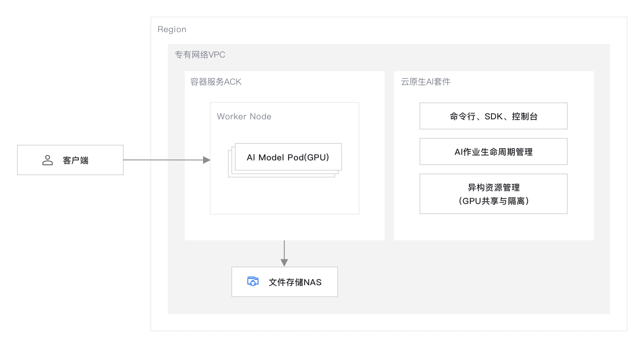The image size is (644, 347).
Task: Click the 命令行、SDK、控制台 box
Action: click(x=494, y=116)
